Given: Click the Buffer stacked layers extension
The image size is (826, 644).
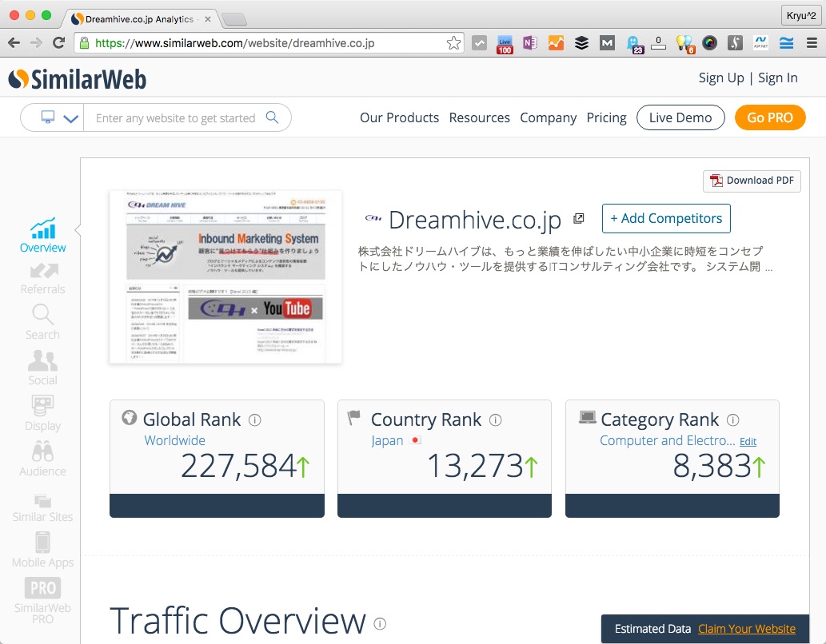Looking at the screenshot, I should pos(581,43).
